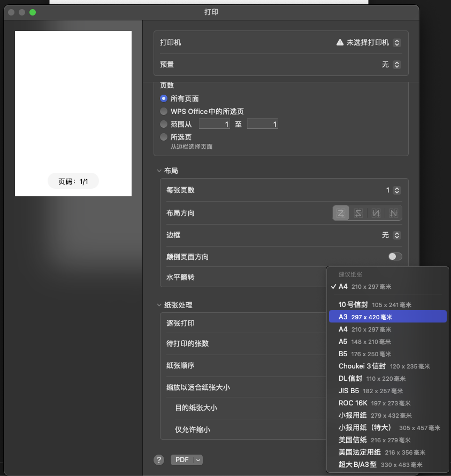Open the PDF options dropdown arrow
This screenshot has width=451, height=476.
coord(198,460)
